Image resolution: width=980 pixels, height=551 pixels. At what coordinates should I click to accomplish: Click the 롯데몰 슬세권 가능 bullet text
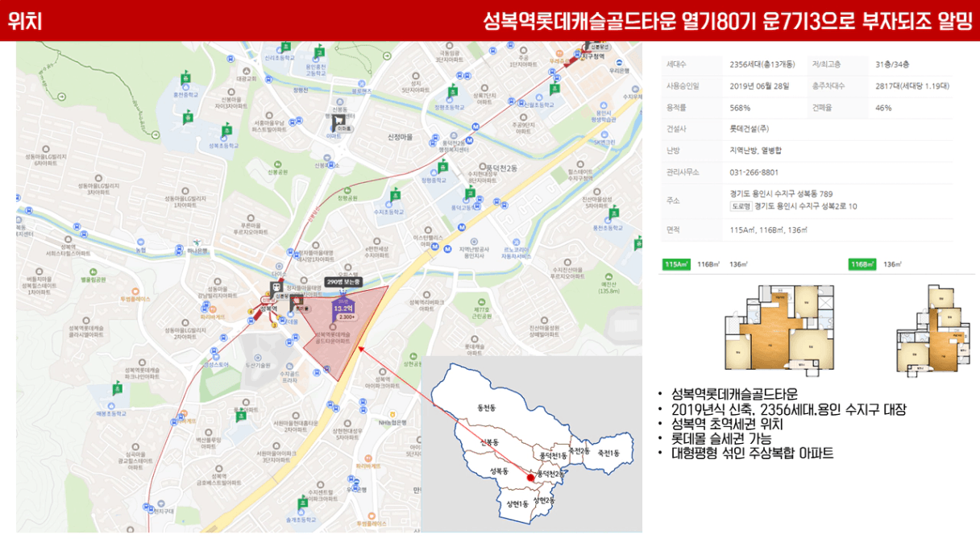pyautogui.click(x=721, y=439)
